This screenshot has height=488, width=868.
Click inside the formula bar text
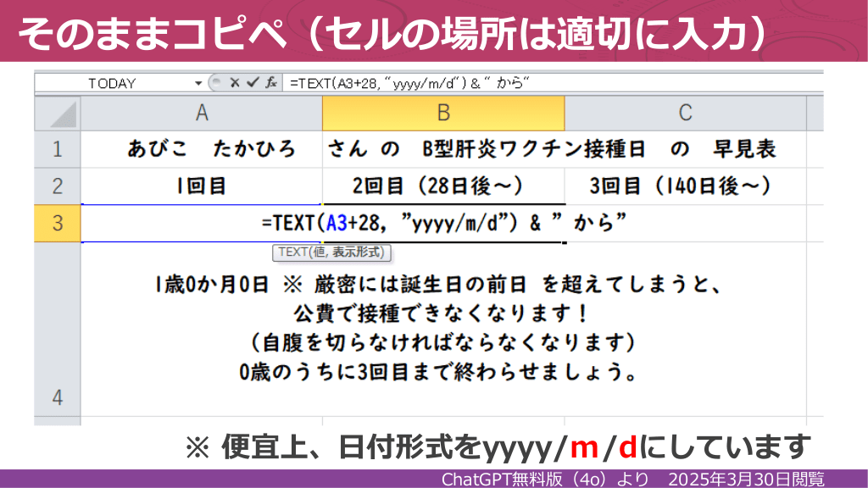coord(509,83)
